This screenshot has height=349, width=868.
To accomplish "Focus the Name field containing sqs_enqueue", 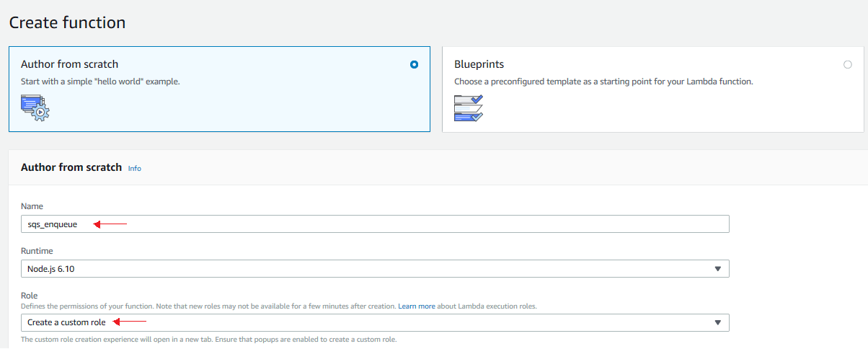I will [x=375, y=224].
